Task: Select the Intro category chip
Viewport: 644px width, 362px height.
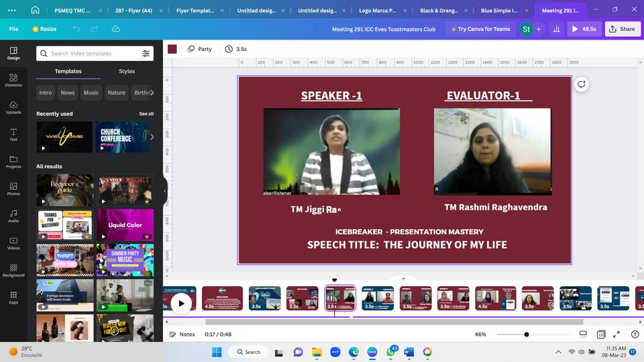Action: (x=46, y=93)
